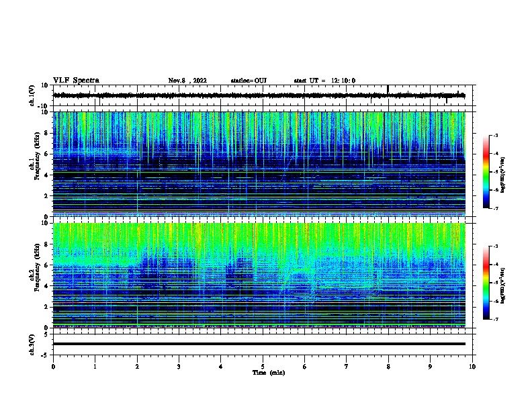
Task: Click the ch.1 voltage waveform trace
Action: coord(259,95)
